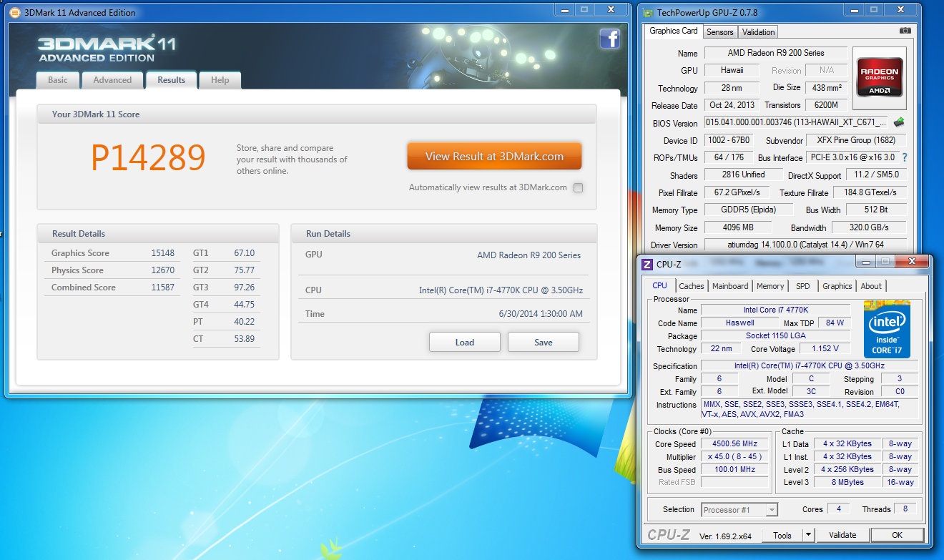The image size is (944, 560).
Task: Click the Physics Score 12670 value
Action: point(163,270)
